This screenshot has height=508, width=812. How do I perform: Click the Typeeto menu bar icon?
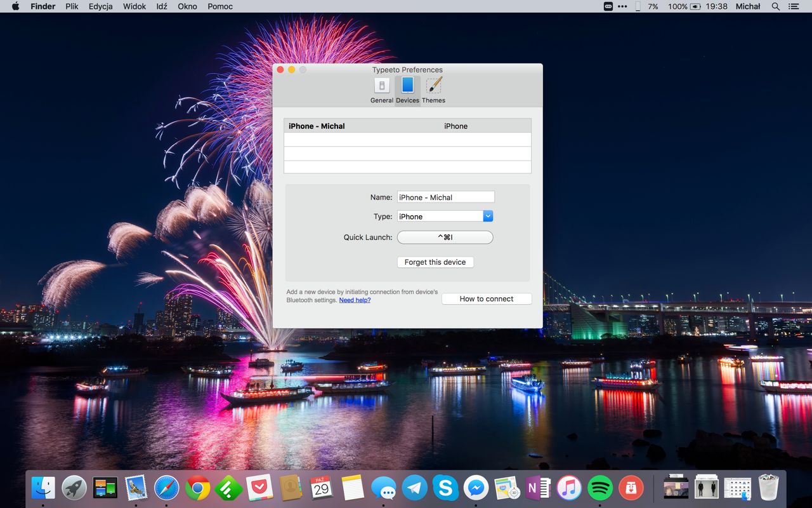(608, 6)
